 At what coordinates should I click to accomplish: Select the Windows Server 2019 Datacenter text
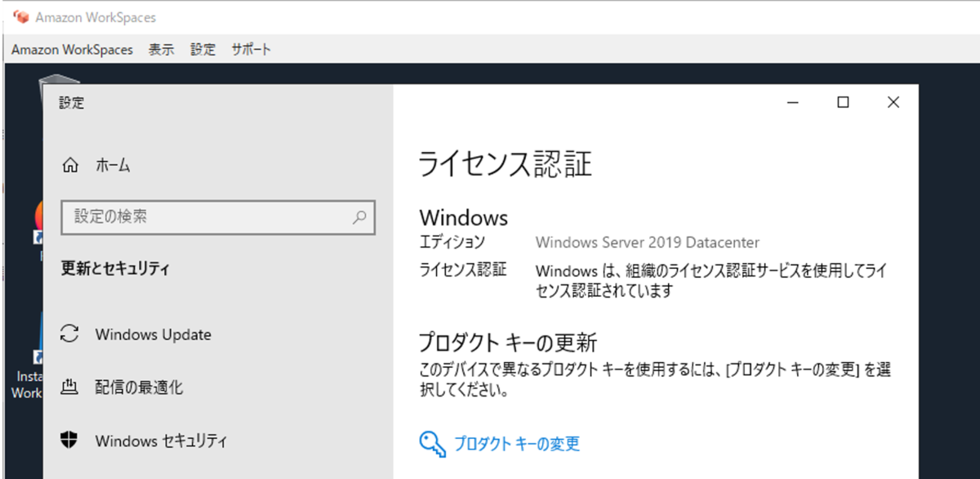tap(648, 243)
